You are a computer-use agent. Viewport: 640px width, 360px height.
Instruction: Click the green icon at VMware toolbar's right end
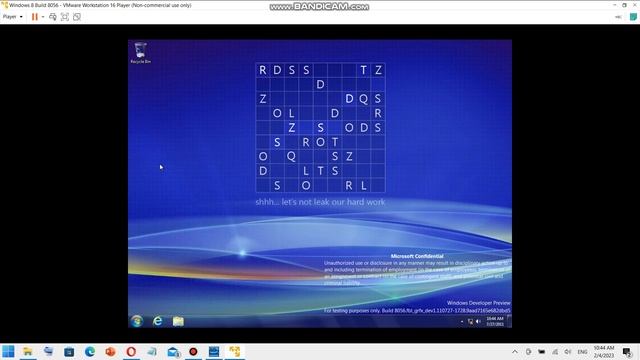[x=633, y=17]
